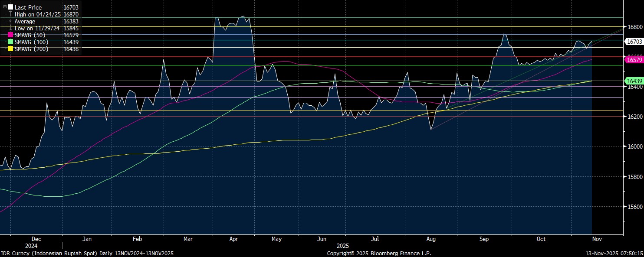Select the Average marker icon in legend
Image resolution: width=644 pixels, height=257 pixels.
click(10, 21)
